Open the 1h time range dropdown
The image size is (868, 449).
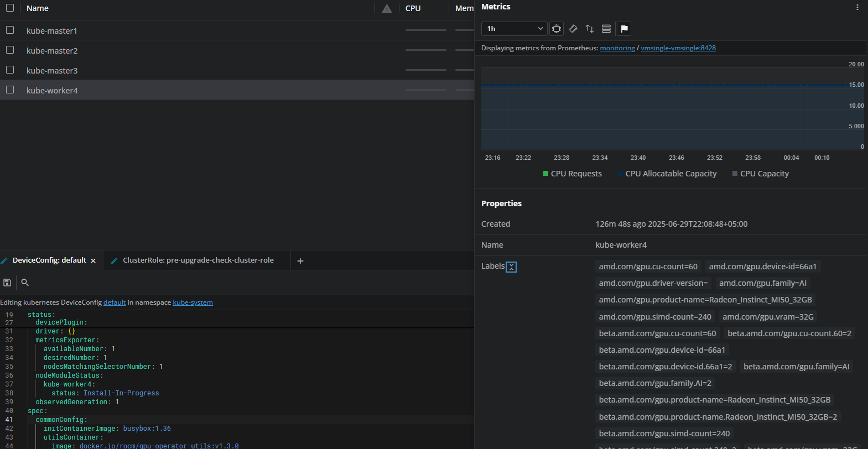tap(514, 29)
